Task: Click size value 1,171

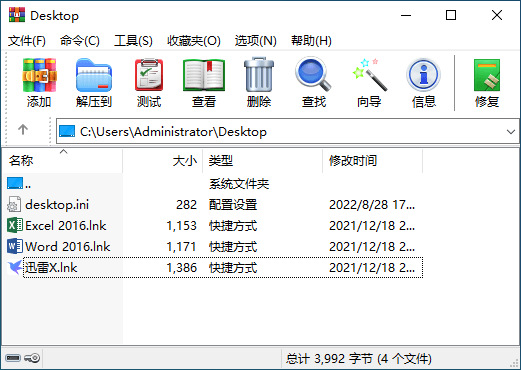Action: (182, 247)
